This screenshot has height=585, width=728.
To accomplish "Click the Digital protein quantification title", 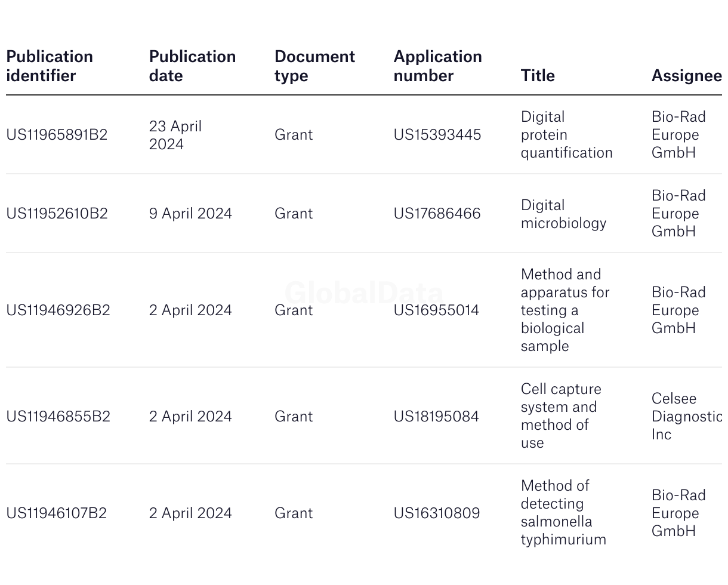I will tap(566, 135).
